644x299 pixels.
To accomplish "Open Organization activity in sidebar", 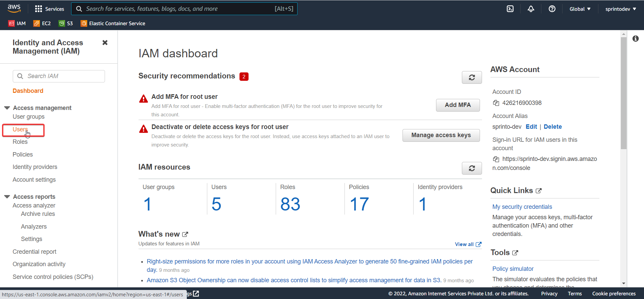I will (39, 264).
